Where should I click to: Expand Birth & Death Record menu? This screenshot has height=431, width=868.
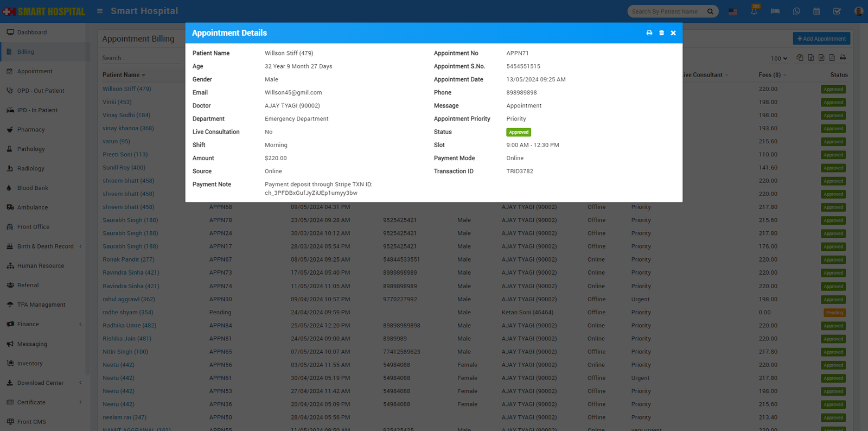pyautogui.click(x=45, y=246)
